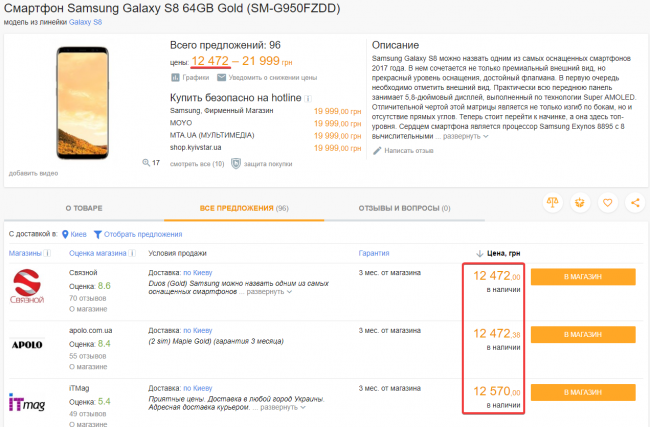650x427 pixels.
Task: Click the 'Написать отзыв' pencil icon
Action: pos(377,151)
